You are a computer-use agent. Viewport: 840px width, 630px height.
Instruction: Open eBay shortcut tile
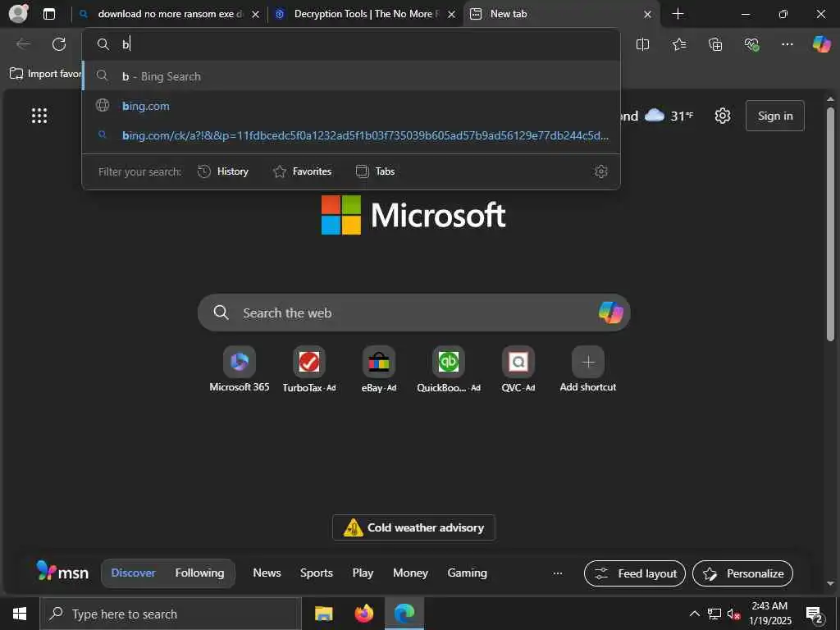click(x=379, y=370)
